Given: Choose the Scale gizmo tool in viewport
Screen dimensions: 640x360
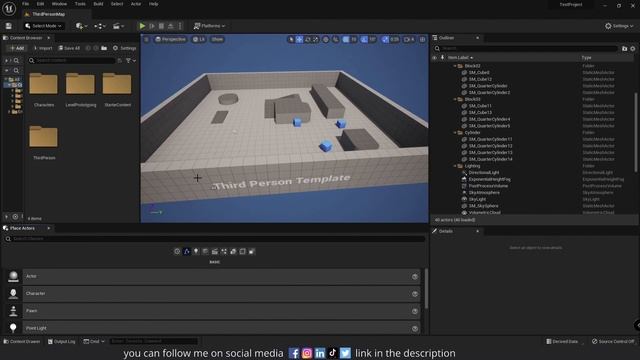Looking at the screenshot, I should 316,40.
